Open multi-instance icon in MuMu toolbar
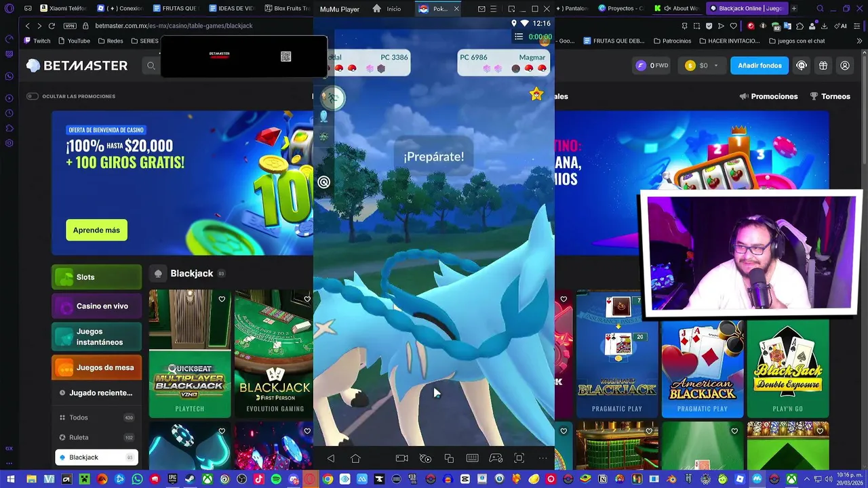 (449, 459)
